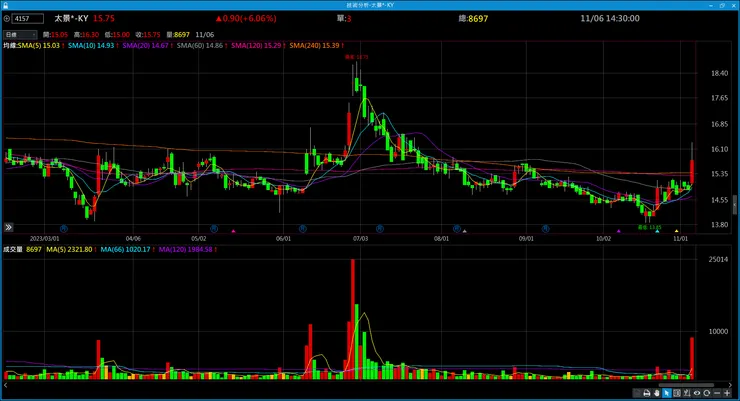Zoom out with the minus icon
Viewport: 740px width, 401px height.
point(717,393)
